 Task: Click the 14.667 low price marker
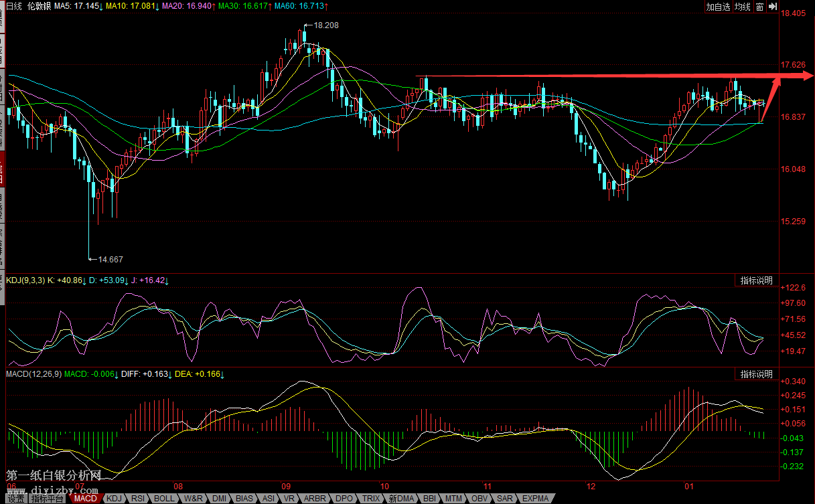pos(110,259)
